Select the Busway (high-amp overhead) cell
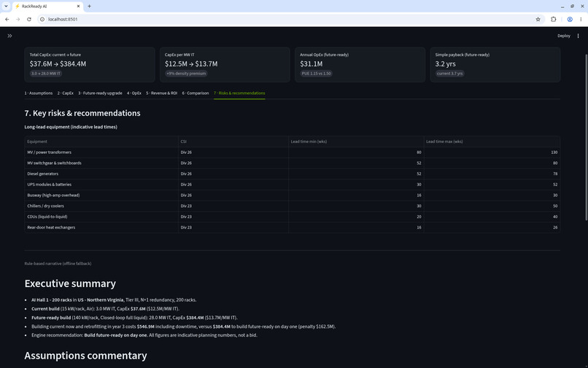 tap(101, 195)
